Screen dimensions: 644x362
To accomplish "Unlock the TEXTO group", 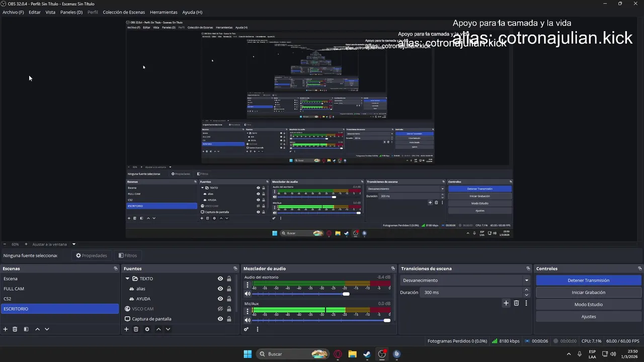I will pos(229,279).
